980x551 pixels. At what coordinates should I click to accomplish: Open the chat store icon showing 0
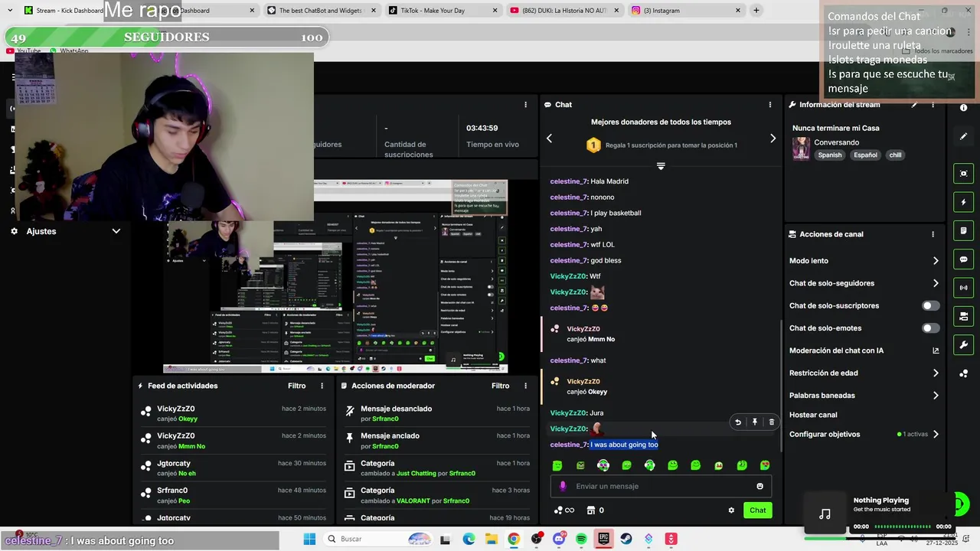[595, 510]
